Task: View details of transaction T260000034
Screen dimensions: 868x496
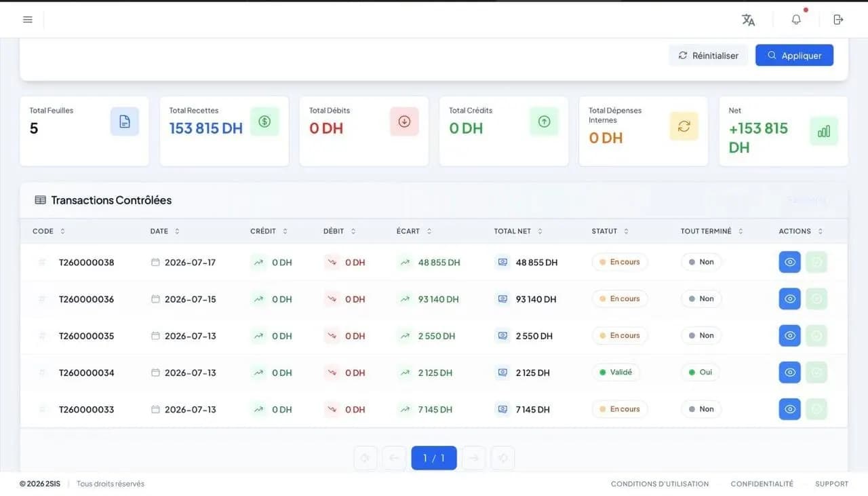Action: [789, 372]
